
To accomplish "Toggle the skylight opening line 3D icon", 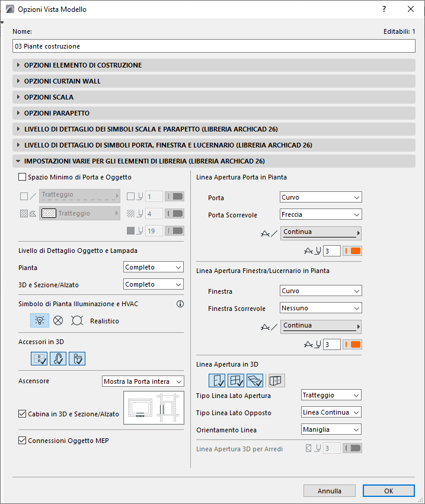I will [255, 381].
